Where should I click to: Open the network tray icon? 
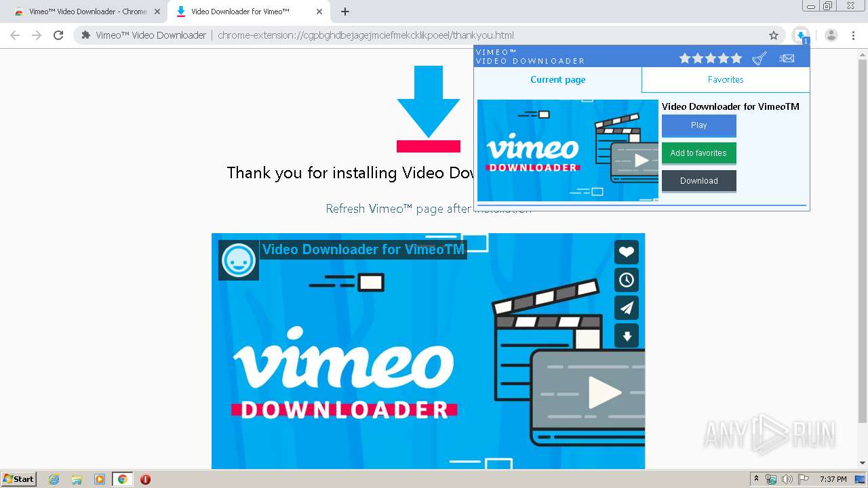[x=771, y=479]
